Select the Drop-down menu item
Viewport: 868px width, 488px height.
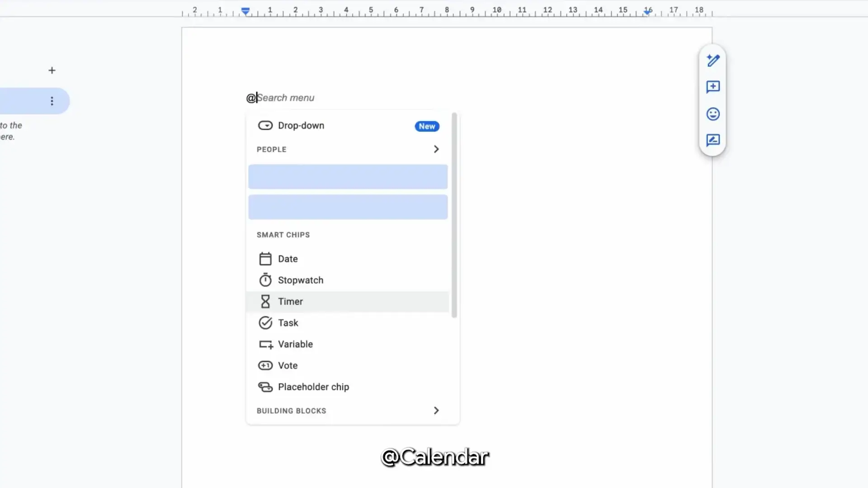pos(301,126)
